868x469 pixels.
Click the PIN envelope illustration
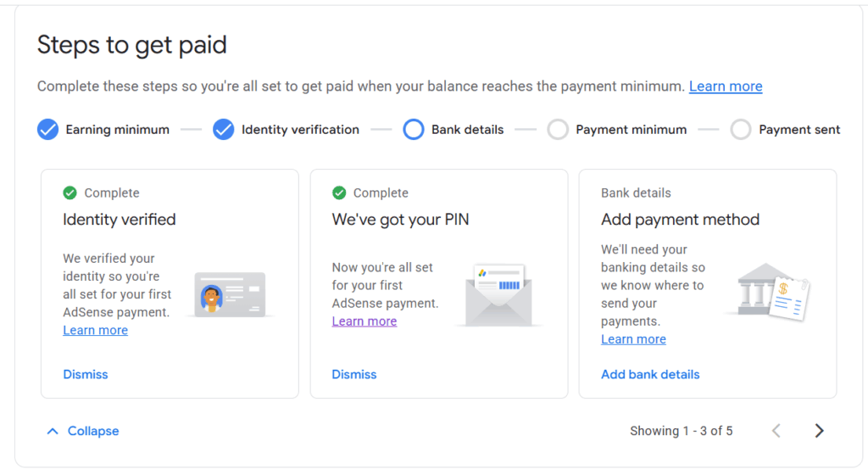click(498, 294)
